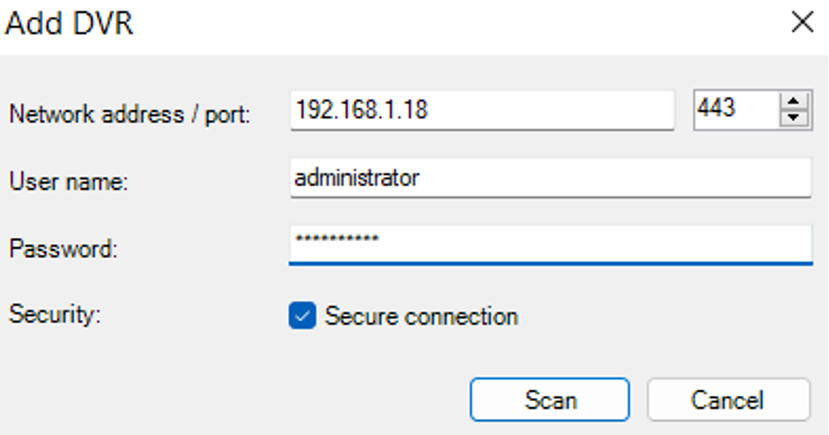Viewport: 829px width, 435px height.
Task: Click the Add DVR title bar text
Action: (70, 23)
